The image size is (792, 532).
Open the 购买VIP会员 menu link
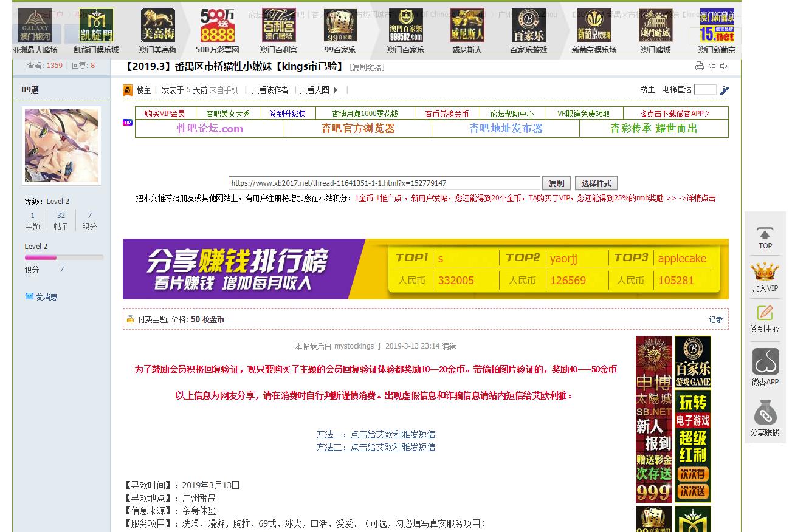click(x=165, y=114)
